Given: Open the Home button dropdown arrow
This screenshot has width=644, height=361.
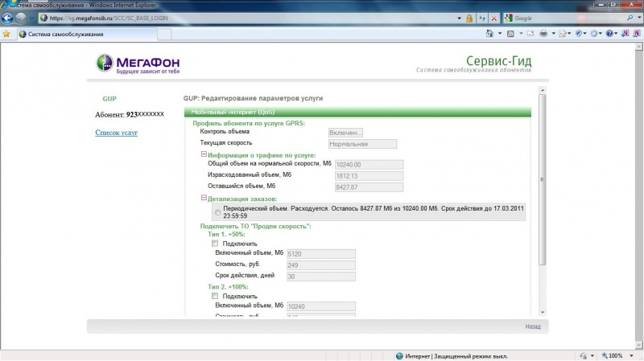Looking at the screenshot, I should (x=500, y=34).
